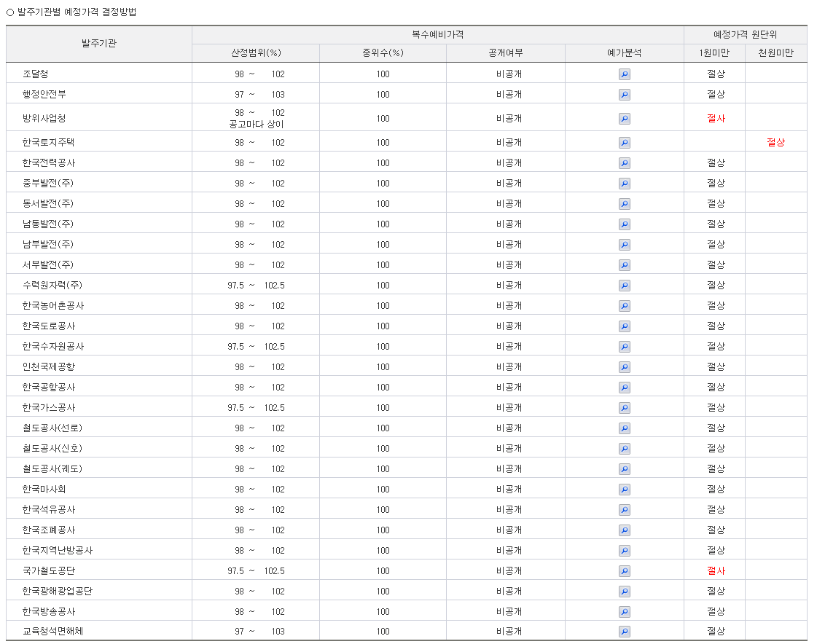Screen dimensions: 817x644
Task: Select the 인천국제공항 agency name
Action: tap(48, 367)
